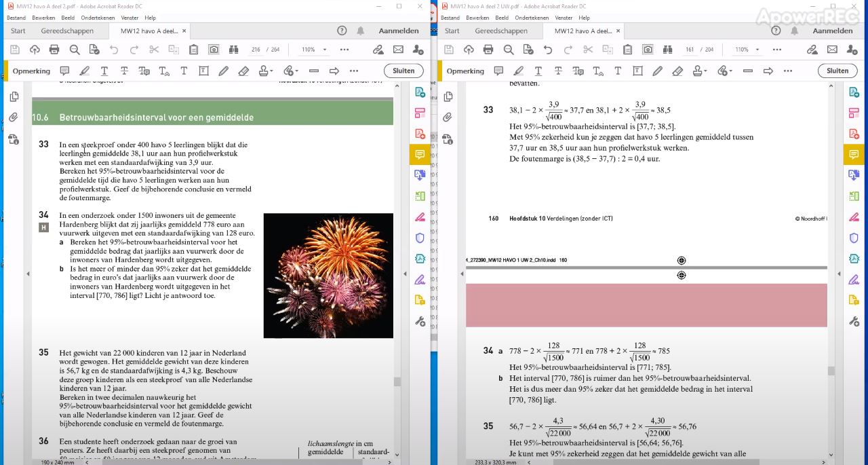Click the fireworks image in left document

click(x=328, y=276)
